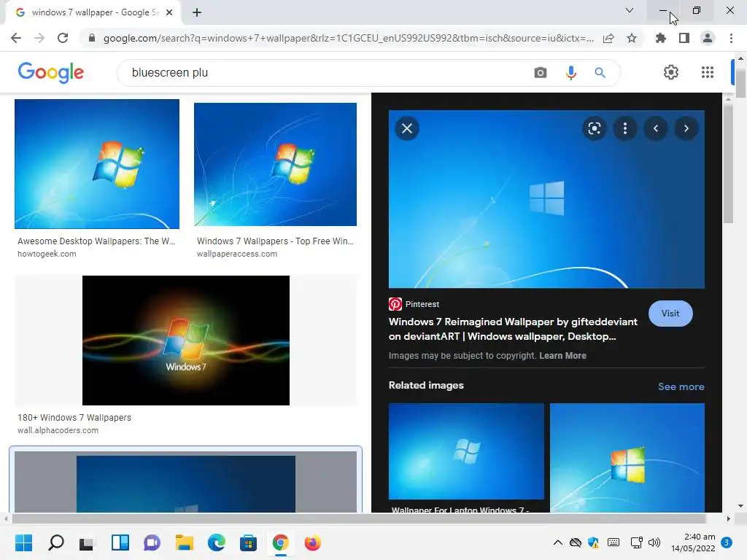Open Google quick settings gear
Viewport: 747px width, 560px height.
click(x=671, y=72)
